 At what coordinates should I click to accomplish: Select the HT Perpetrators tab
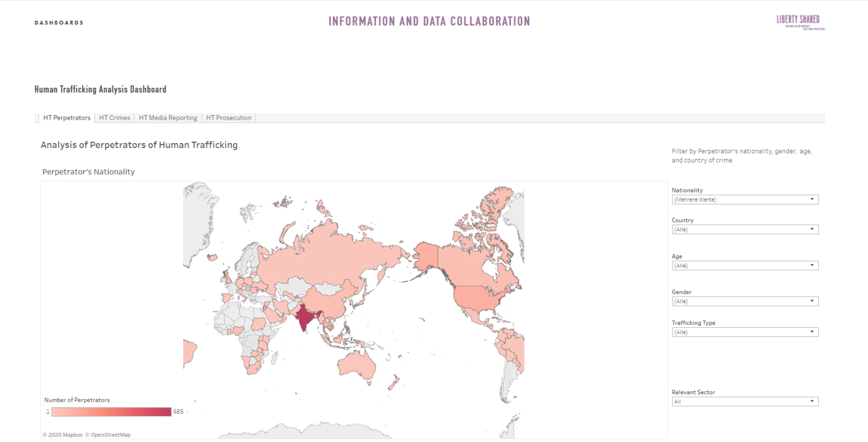point(66,118)
